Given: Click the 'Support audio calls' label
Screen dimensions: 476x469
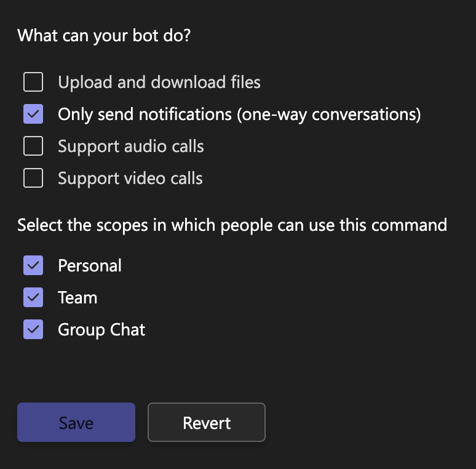Looking at the screenshot, I should click(131, 146).
